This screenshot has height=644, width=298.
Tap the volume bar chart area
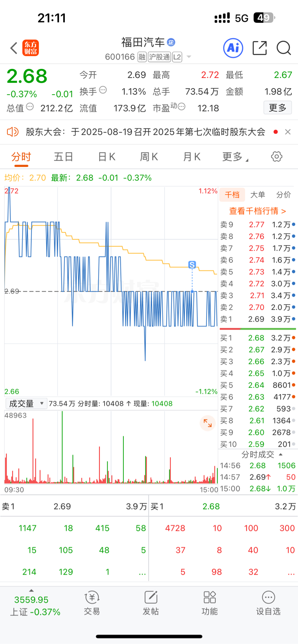(x=111, y=447)
